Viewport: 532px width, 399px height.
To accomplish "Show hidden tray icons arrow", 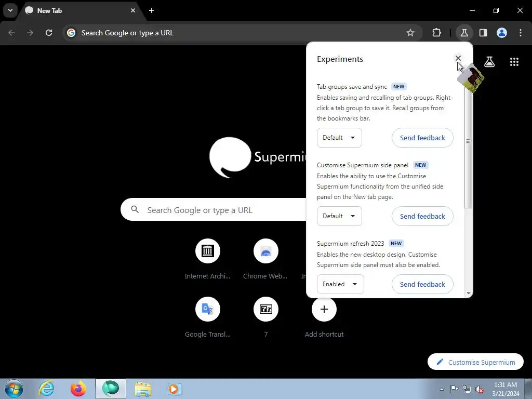I will [442, 389].
